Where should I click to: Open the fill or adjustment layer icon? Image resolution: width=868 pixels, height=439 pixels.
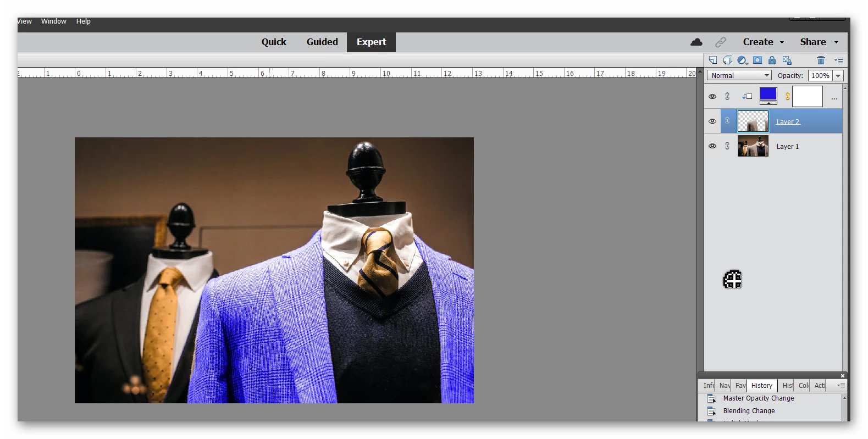[x=743, y=60]
